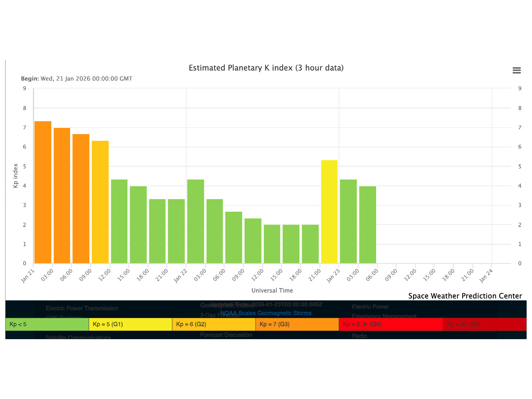The width and height of the screenshot is (532, 399).
Task: Click the Radio link
Action: click(359, 336)
